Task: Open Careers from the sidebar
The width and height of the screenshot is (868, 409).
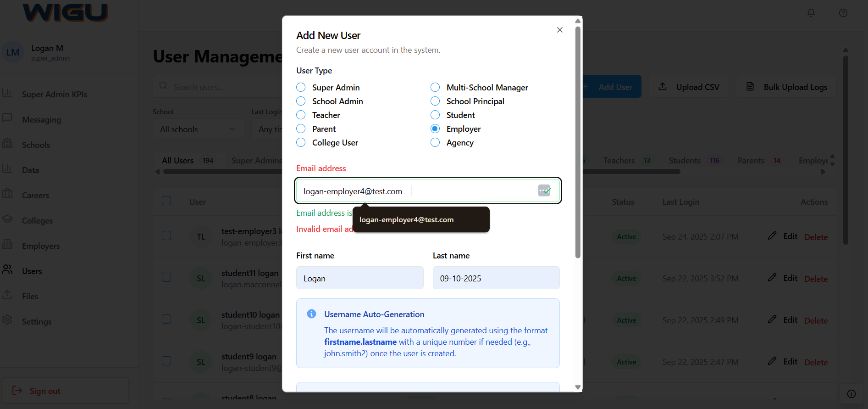Action: point(35,195)
